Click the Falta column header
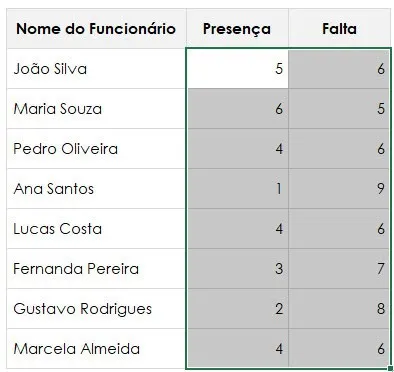The width and height of the screenshot is (394, 372). [x=339, y=29]
